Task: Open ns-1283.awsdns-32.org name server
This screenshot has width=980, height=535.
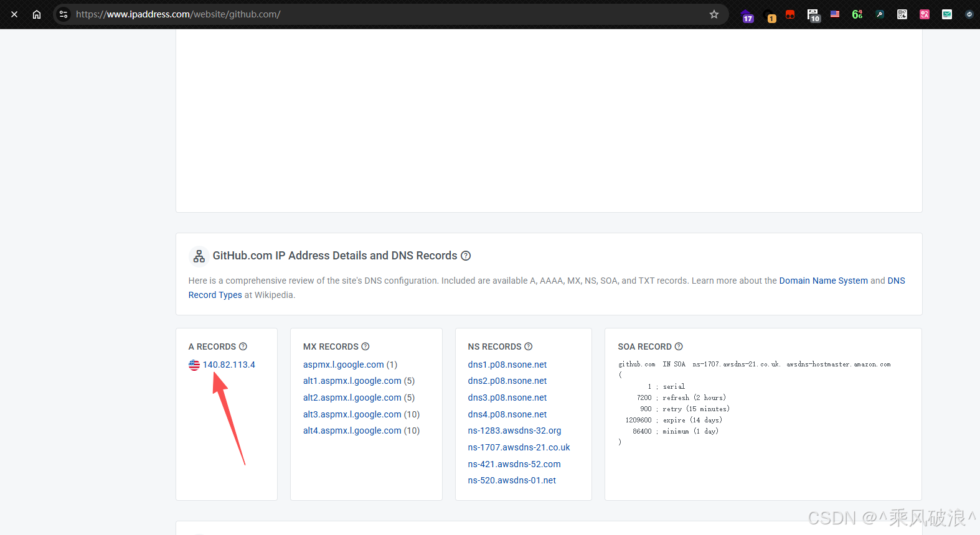Action: 515,430
